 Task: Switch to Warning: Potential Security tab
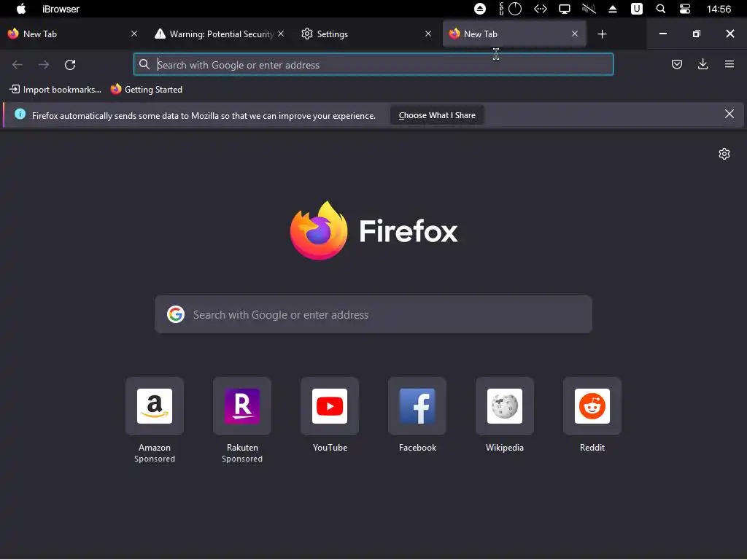point(219,34)
